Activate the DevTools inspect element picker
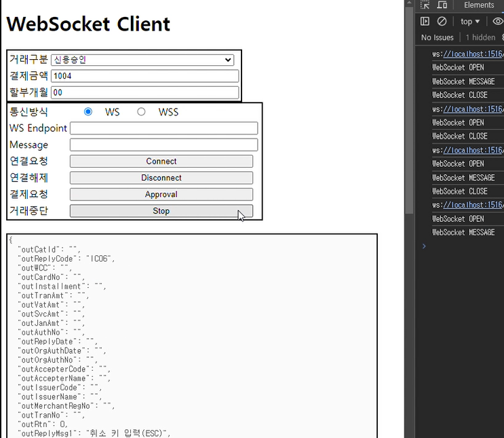This screenshot has width=504, height=438. 425,5
